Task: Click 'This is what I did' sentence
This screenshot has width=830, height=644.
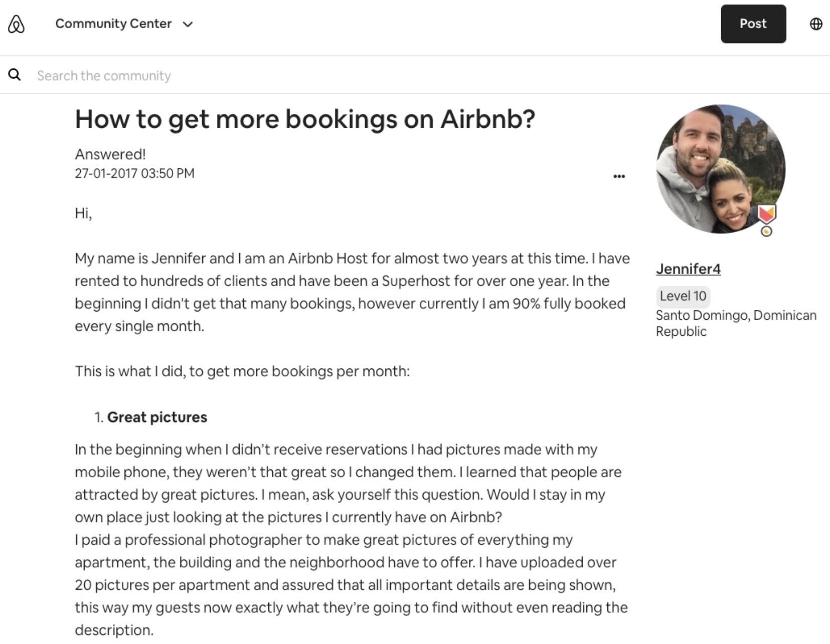Action: click(x=242, y=371)
